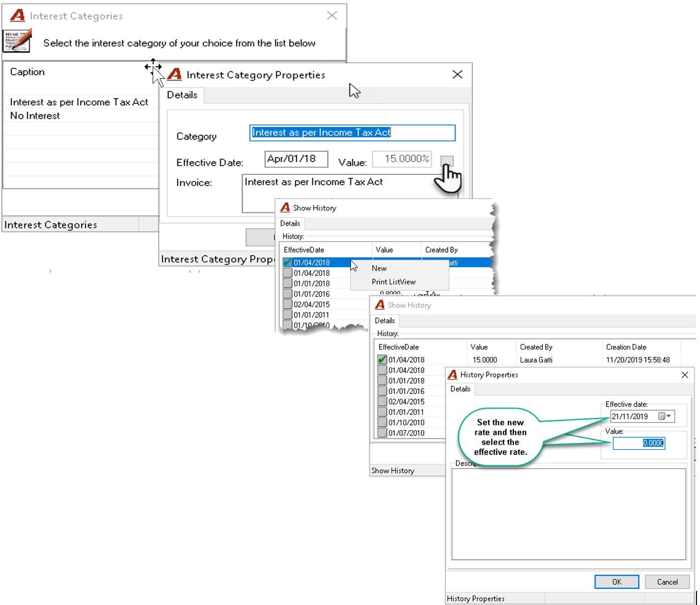Uncheck the ticked 01/04/2018 box in the Show History window with Creation Date column
700x605 pixels.
tap(382, 359)
